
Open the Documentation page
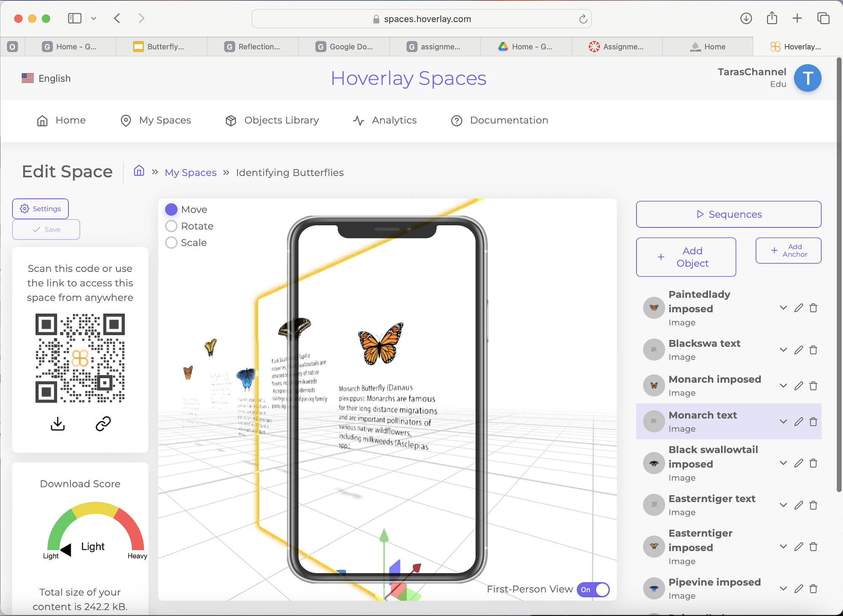499,120
